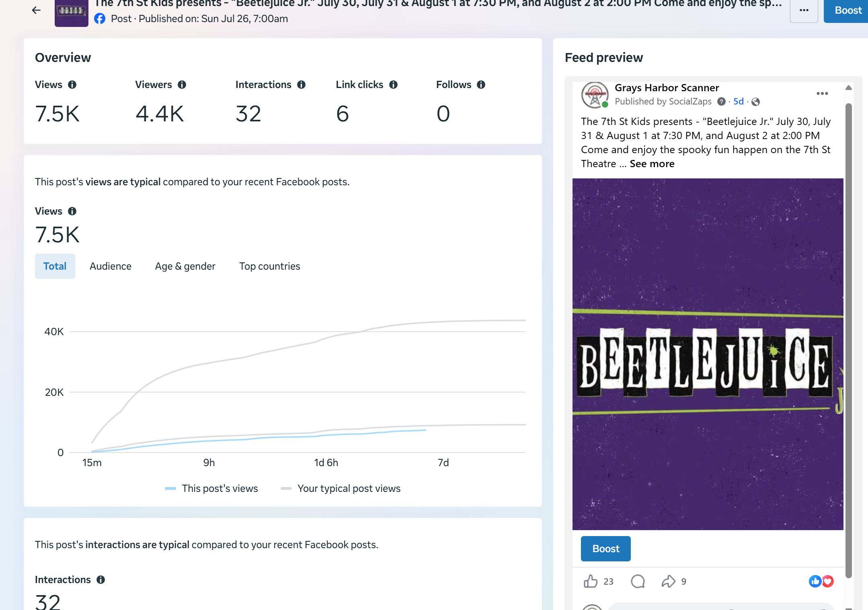
Task: Open the Beetlejuice post image
Action: [x=708, y=354]
